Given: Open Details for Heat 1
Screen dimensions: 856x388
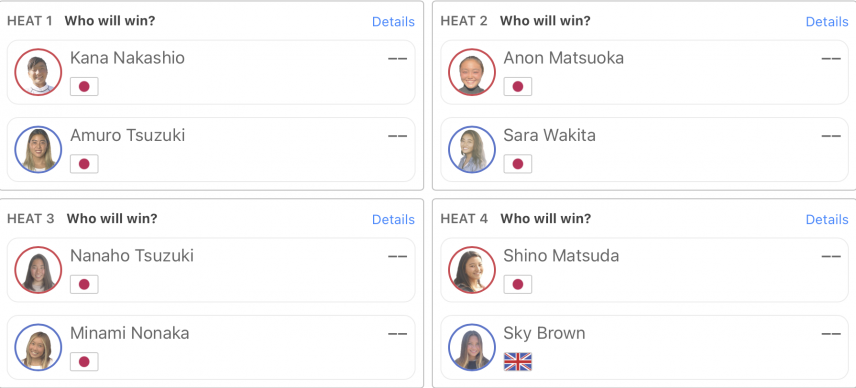Looking at the screenshot, I should click(393, 22).
